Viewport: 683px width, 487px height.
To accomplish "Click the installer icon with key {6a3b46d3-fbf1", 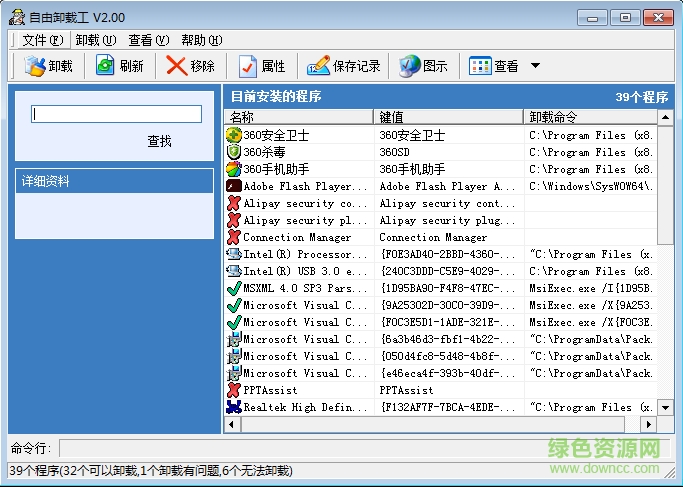I will [x=234, y=339].
